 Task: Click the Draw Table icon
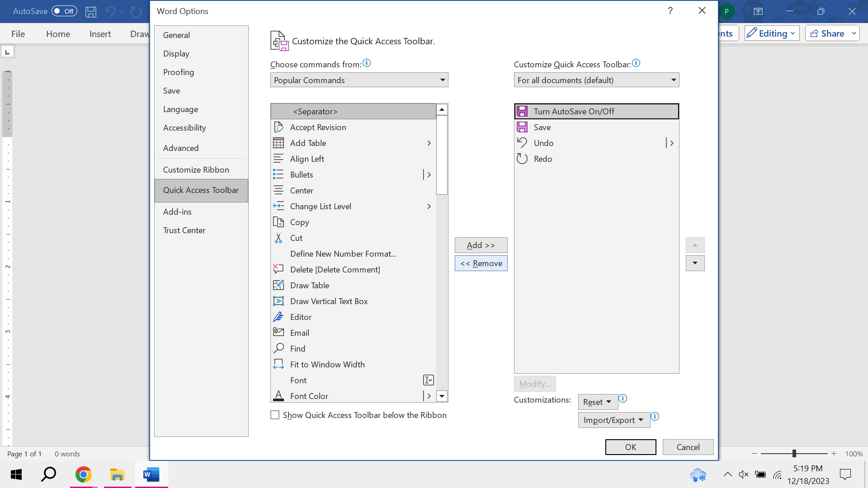pyautogui.click(x=279, y=285)
